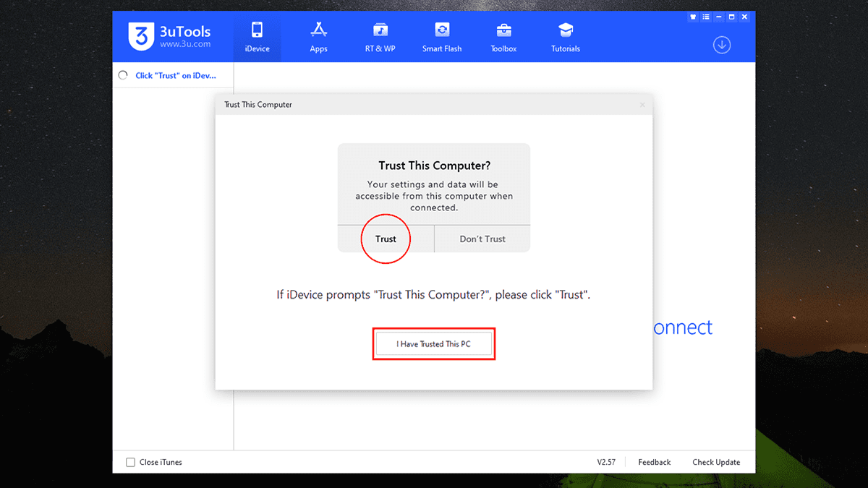Viewport: 868px width, 488px height.
Task: Click the circular download arrow icon
Action: [721, 44]
